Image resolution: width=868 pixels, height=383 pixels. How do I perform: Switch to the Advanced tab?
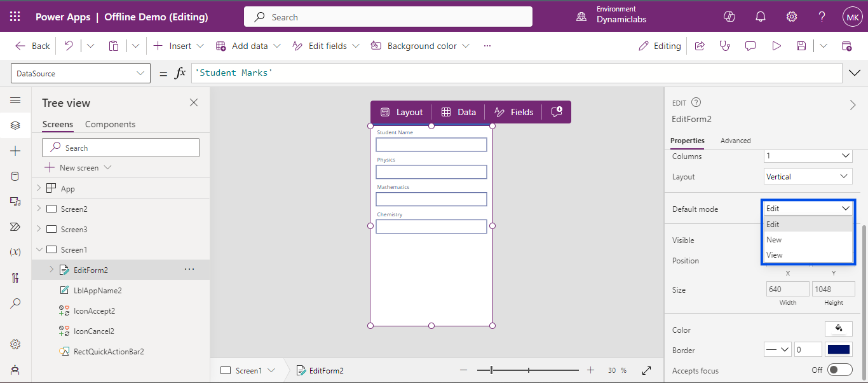point(735,141)
